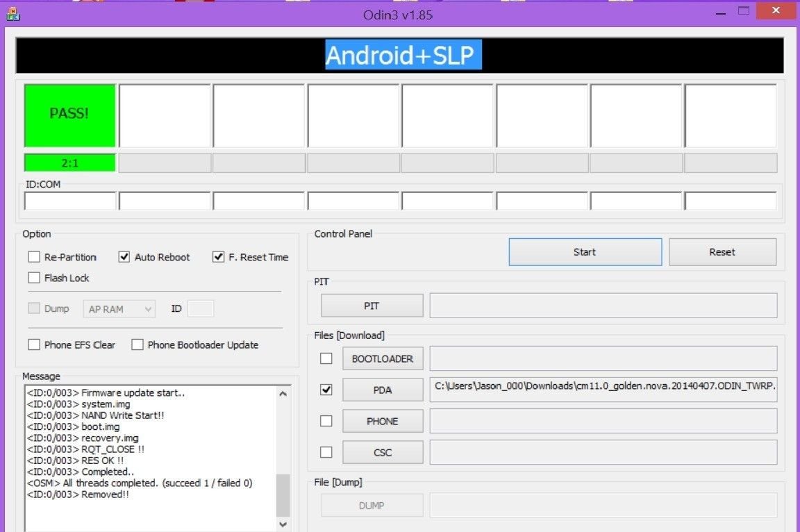The height and width of the screenshot is (532, 800).
Task: Click the first ID:COM port field
Action: click(x=70, y=201)
